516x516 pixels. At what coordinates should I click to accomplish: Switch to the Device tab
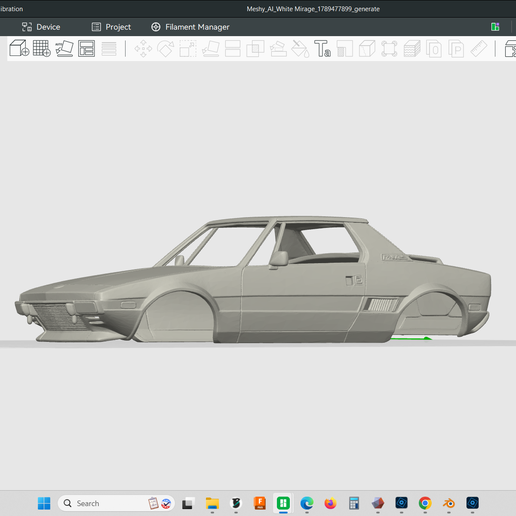click(x=41, y=27)
